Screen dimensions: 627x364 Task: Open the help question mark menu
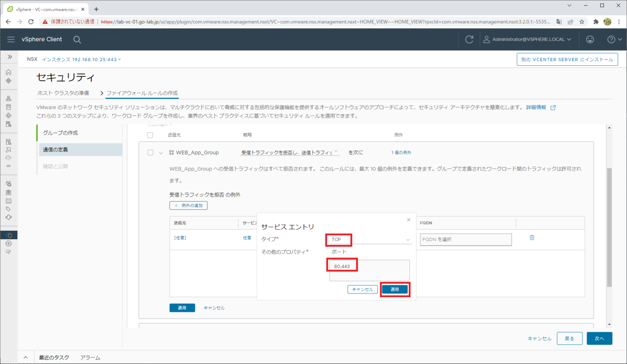pyautogui.click(x=614, y=39)
